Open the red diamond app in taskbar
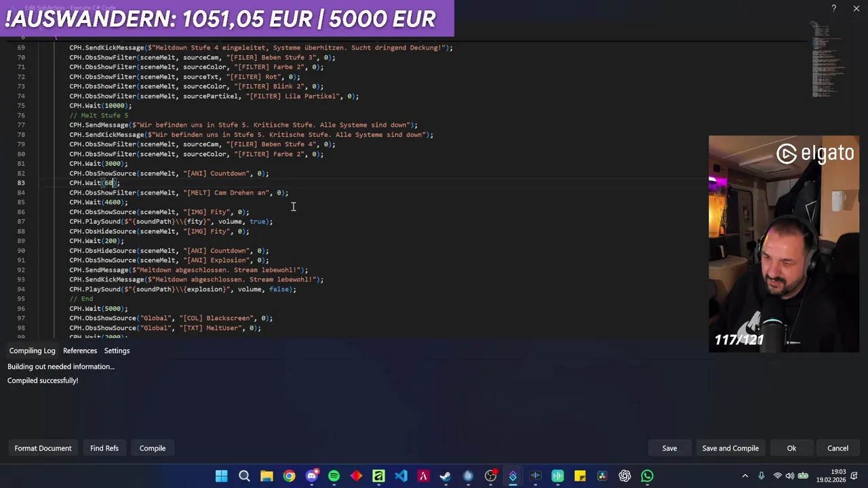 point(356,476)
